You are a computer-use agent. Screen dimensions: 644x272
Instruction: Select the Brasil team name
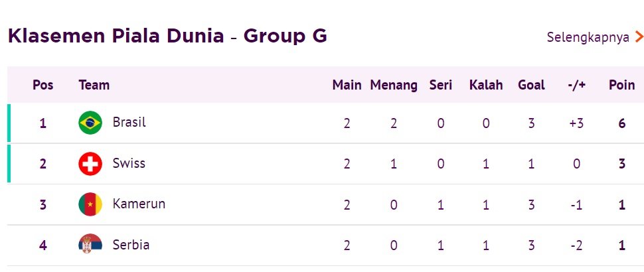[129, 122]
